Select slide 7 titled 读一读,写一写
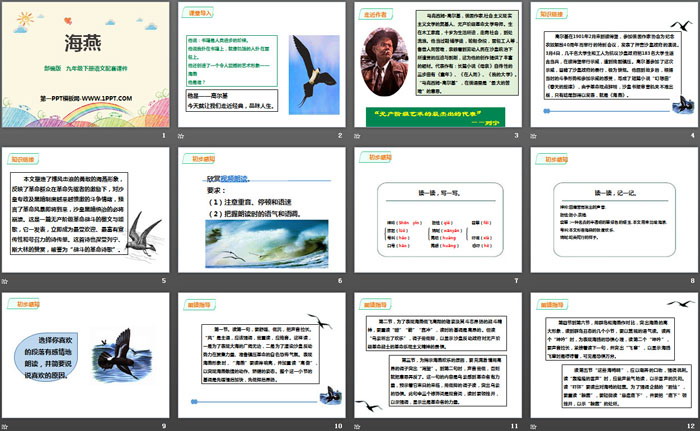Image resolution: width=700 pixels, height=431 pixels. (438, 210)
